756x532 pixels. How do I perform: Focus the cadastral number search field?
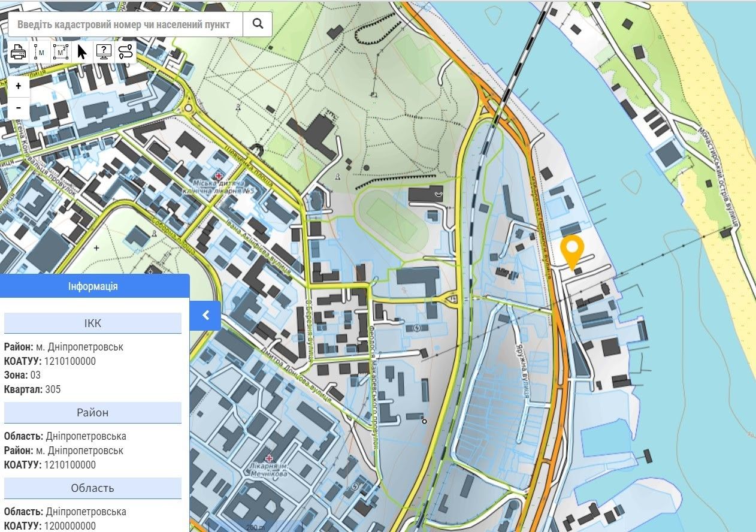(x=126, y=24)
